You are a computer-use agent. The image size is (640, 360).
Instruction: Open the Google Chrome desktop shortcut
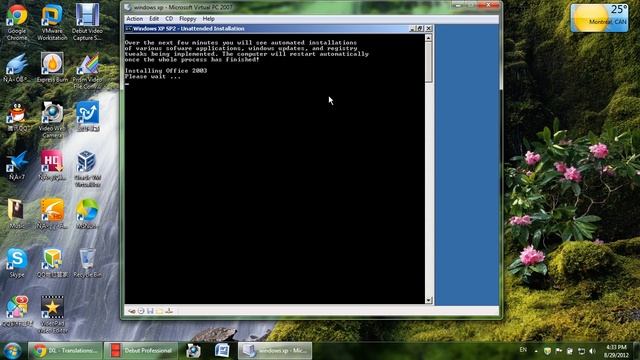17,22
